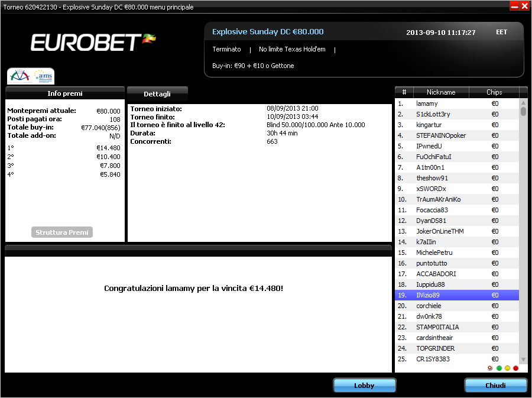The image size is (532, 398).
Task: Click the gioco legale e responsabile badge
Action: [20, 76]
